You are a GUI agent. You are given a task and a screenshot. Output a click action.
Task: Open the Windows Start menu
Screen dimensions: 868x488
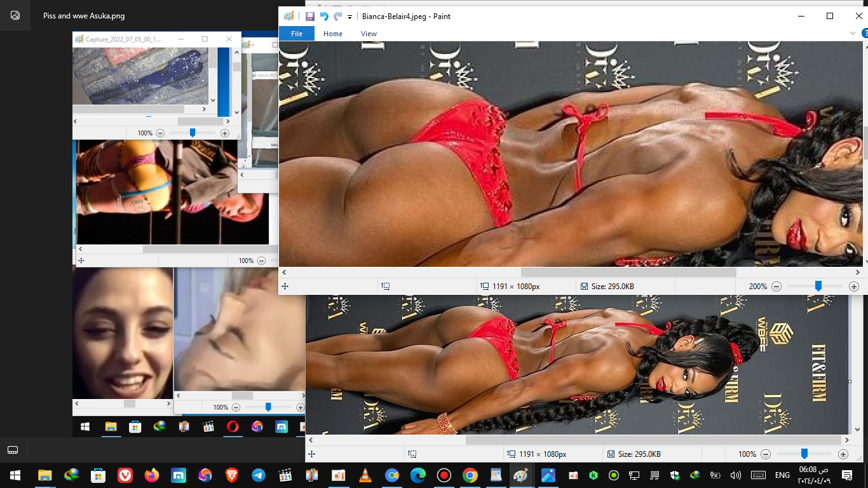pyautogui.click(x=15, y=475)
